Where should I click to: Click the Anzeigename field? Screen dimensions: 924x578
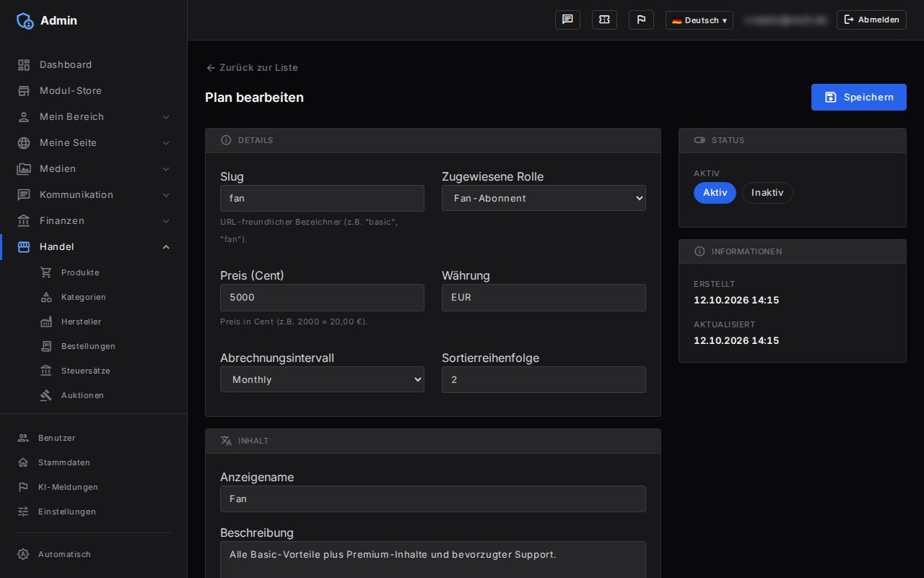(433, 499)
